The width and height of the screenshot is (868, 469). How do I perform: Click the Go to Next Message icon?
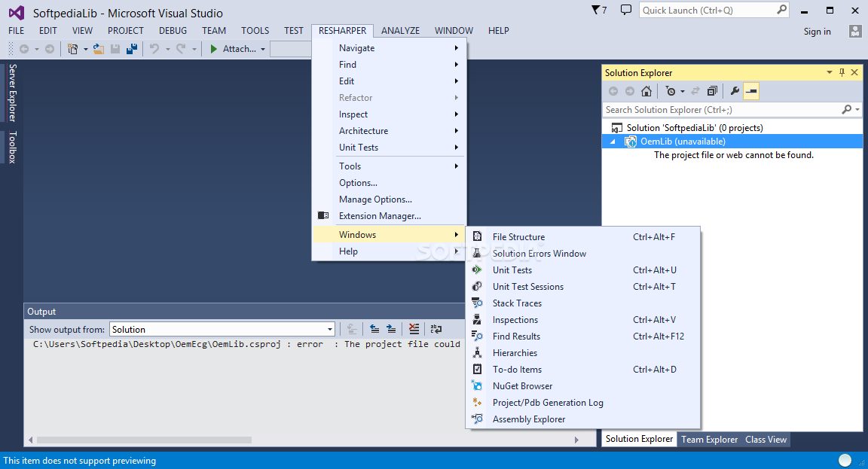(391, 329)
